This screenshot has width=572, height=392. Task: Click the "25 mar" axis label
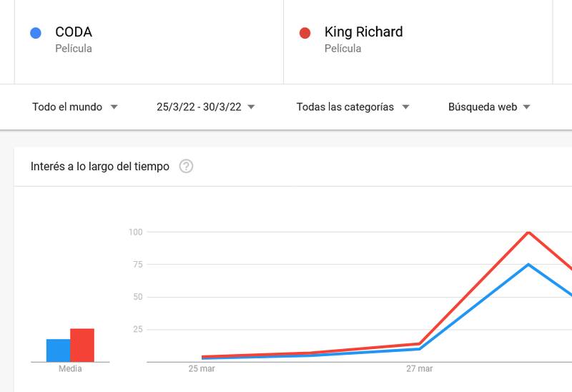202,369
